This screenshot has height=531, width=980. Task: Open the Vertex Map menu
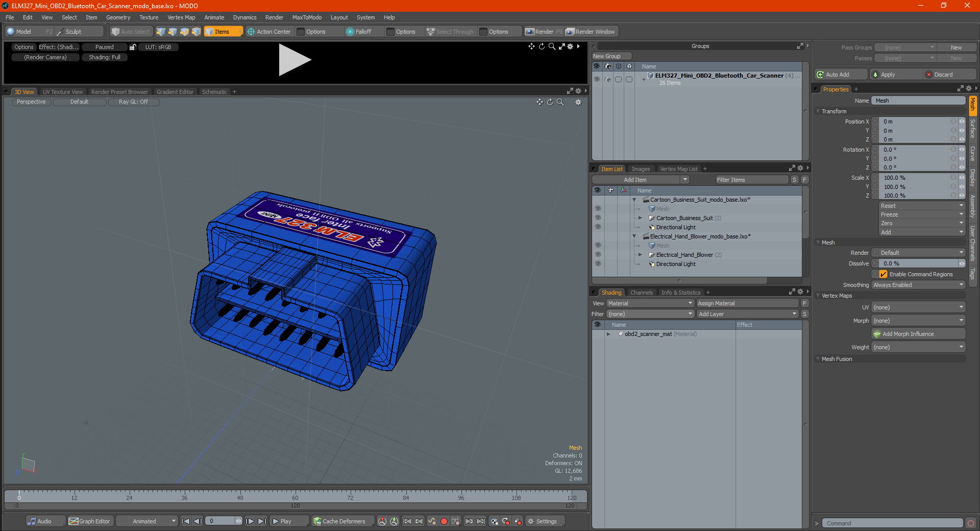181,17
